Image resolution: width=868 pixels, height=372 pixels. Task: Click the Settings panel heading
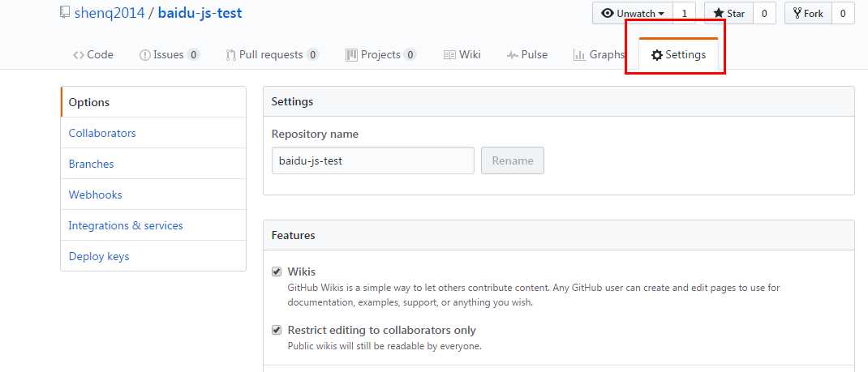pos(292,101)
